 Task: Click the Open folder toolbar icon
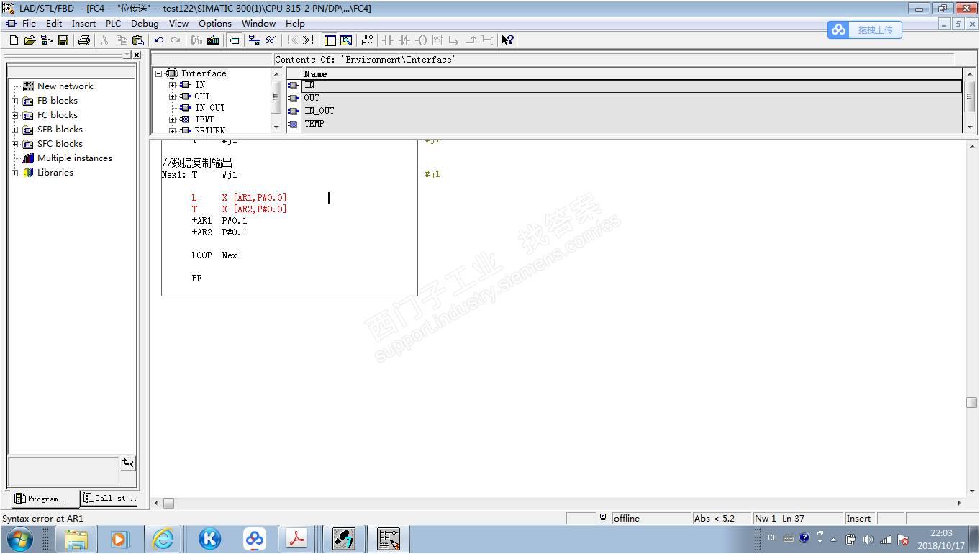[x=30, y=40]
